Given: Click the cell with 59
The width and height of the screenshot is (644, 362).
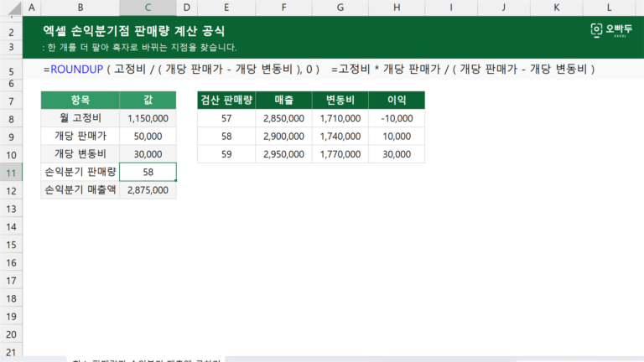Looking at the screenshot, I should 226,154.
